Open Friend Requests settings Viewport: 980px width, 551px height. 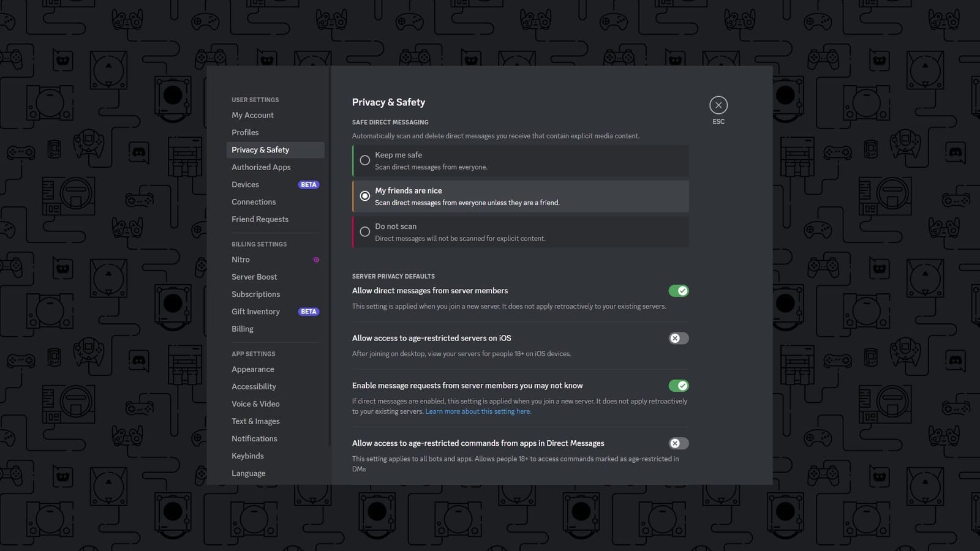pos(260,219)
